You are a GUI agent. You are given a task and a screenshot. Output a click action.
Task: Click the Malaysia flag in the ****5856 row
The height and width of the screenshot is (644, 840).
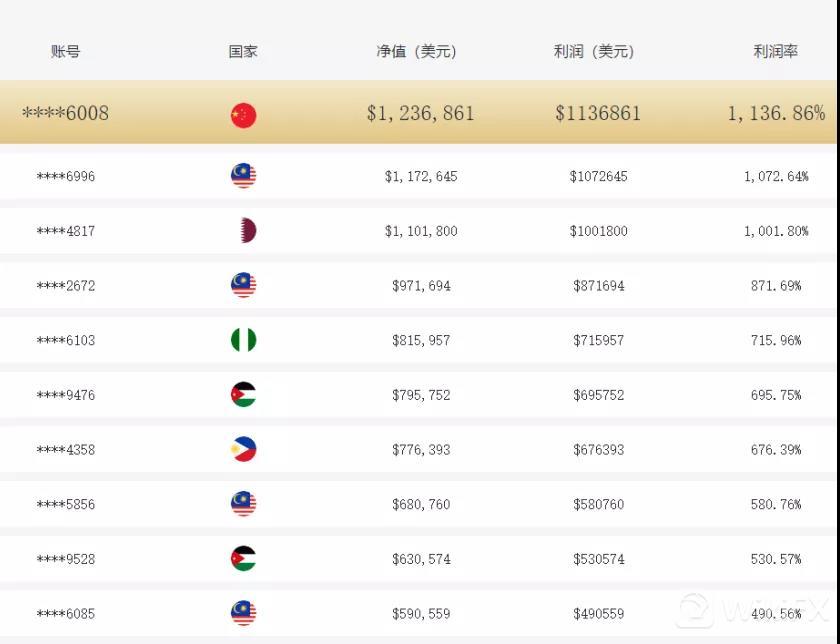point(243,504)
